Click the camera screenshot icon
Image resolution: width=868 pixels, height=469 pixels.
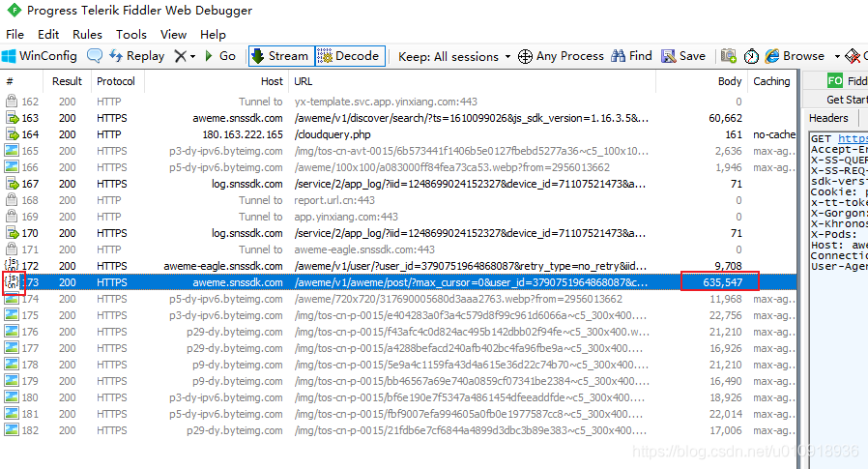[729, 56]
